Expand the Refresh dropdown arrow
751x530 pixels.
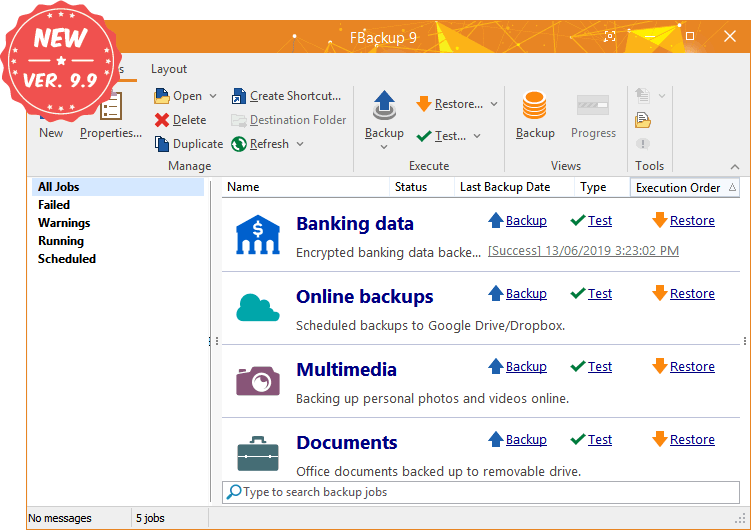300,145
